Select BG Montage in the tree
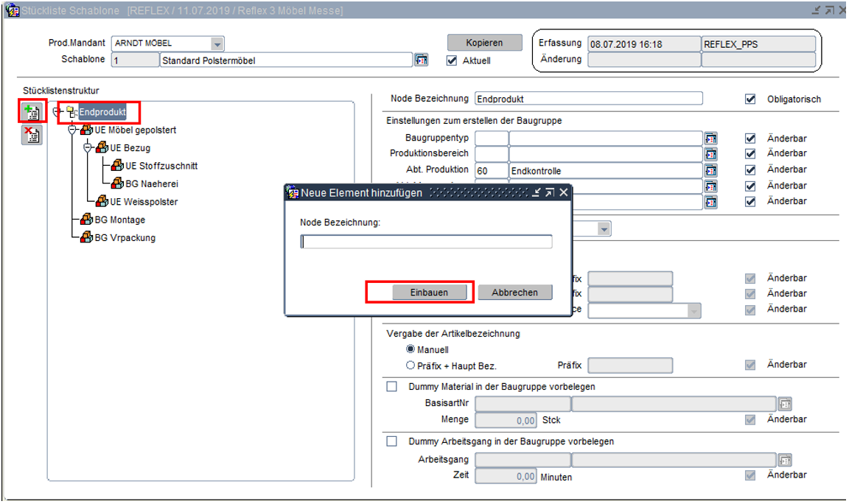 (x=119, y=220)
